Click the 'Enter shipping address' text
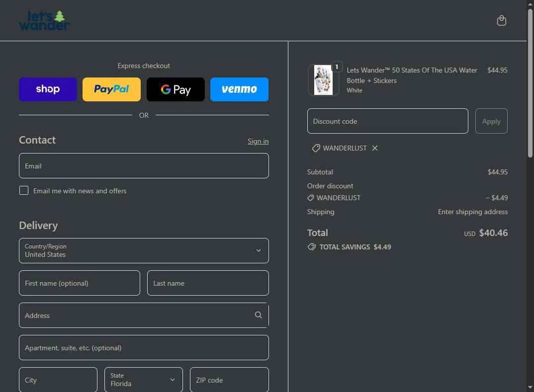This screenshot has height=392, width=534. click(x=473, y=212)
